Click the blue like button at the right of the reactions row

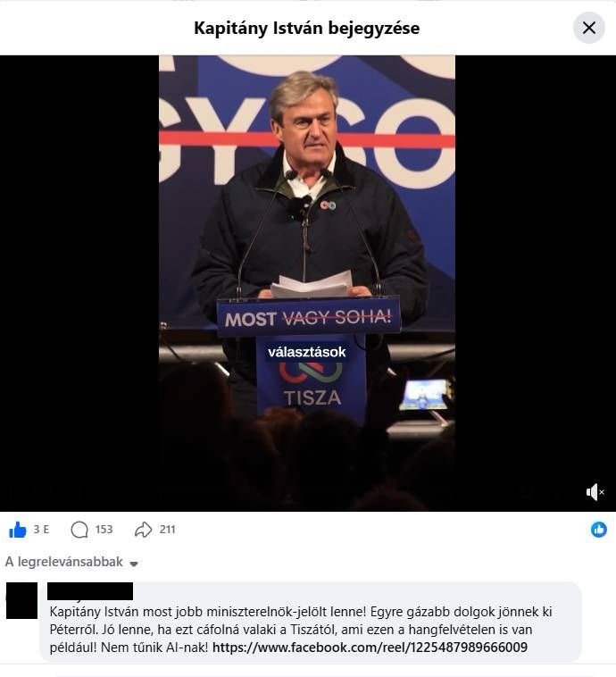pyautogui.click(x=599, y=530)
